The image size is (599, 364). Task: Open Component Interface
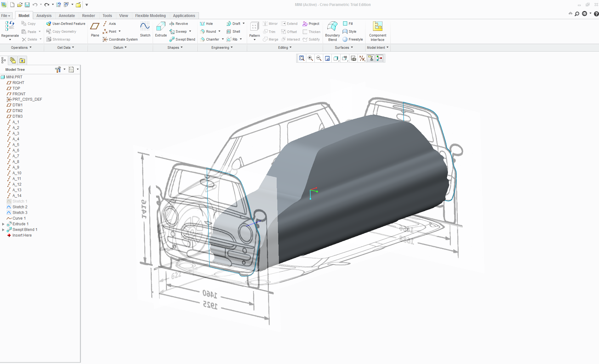tap(377, 31)
